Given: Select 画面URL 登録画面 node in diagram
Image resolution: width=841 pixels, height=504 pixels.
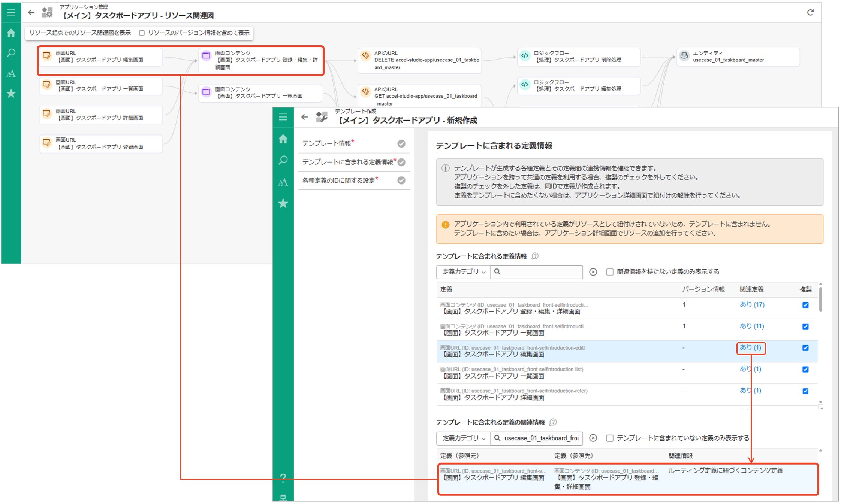Looking at the screenshot, I should click(101, 143).
